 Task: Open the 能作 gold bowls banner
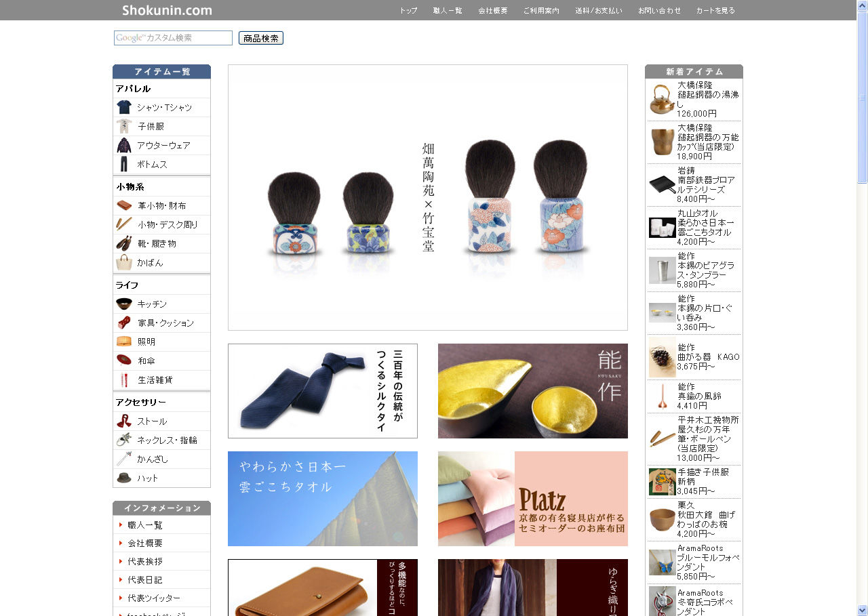533,391
